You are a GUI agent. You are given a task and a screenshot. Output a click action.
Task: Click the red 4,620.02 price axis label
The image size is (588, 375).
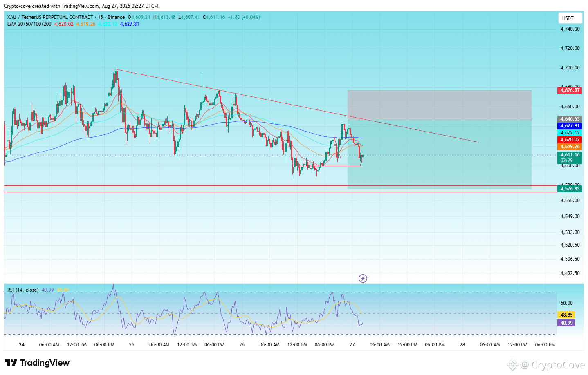(570, 140)
